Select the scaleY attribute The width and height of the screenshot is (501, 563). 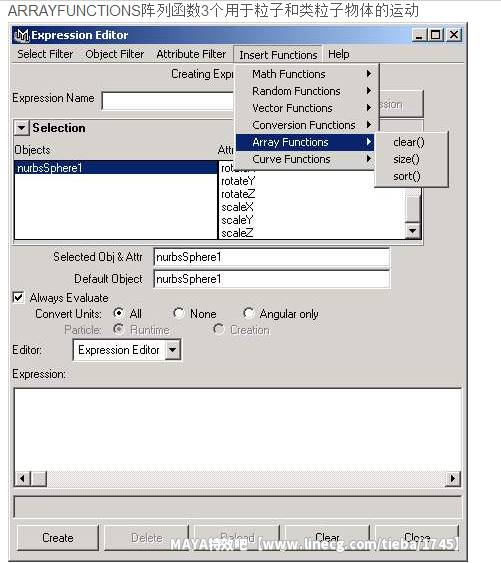click(237, 220)
